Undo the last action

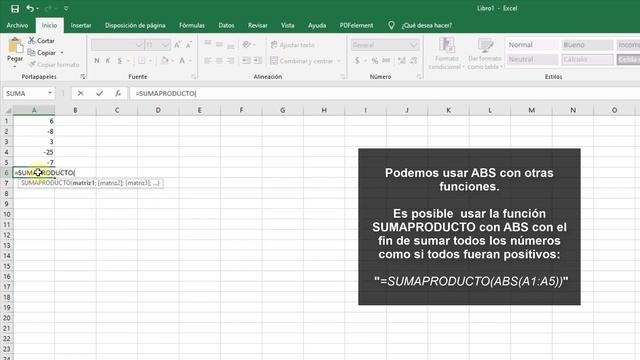point(30,8)
